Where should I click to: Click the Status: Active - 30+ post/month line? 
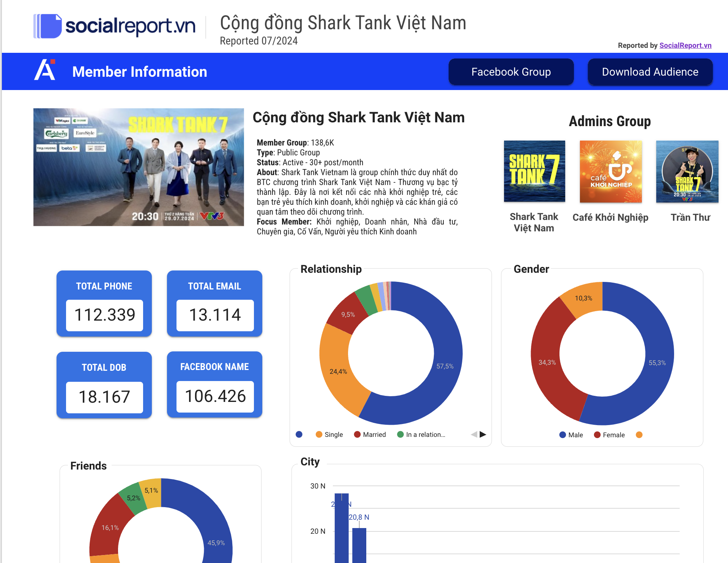pos(310,162)
